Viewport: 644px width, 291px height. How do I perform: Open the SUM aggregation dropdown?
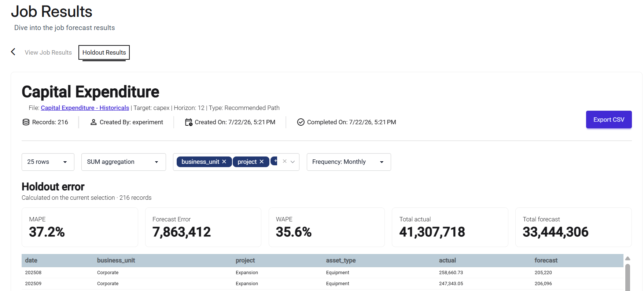pyautogui.click(x=124, y=162)
